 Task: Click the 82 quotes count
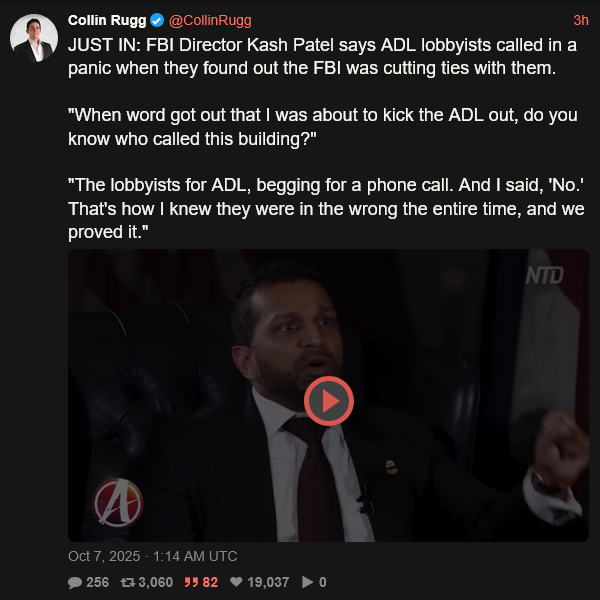pos(210,582)
